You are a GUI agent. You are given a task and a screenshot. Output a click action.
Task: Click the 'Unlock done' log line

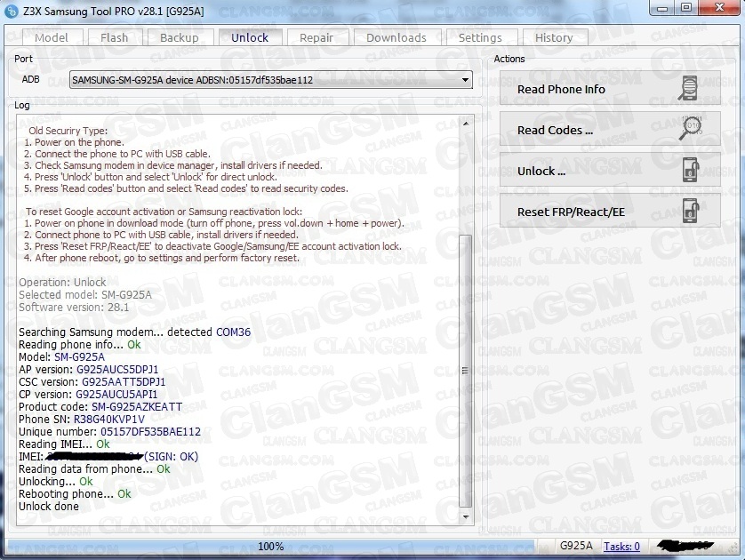point(49,507)
